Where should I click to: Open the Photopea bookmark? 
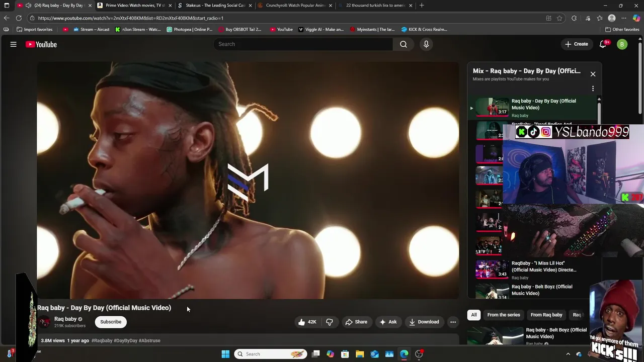190,29
